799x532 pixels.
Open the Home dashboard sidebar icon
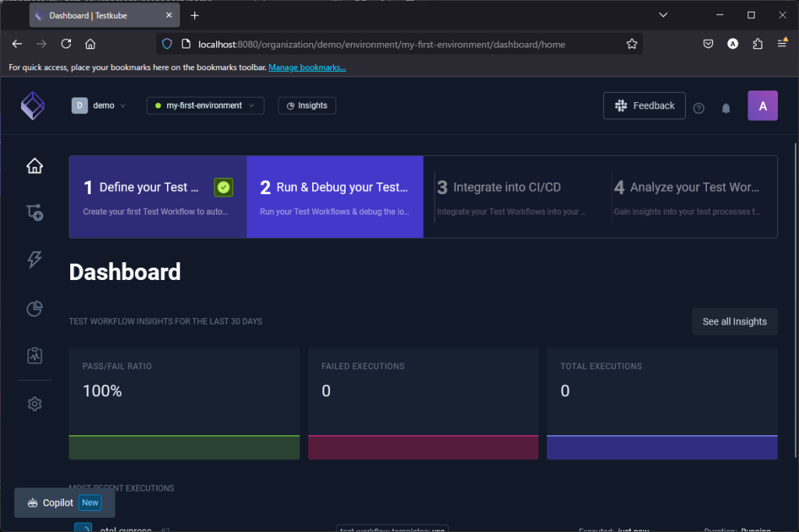coord(34,165)
